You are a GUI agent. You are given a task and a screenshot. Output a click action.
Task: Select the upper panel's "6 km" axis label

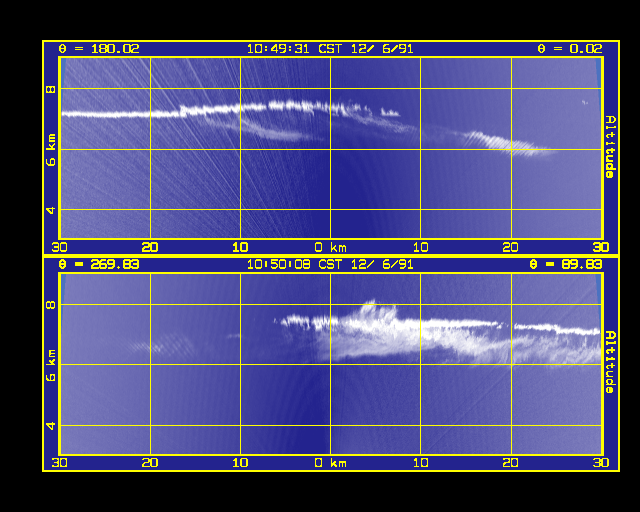(x=51, y=149)
